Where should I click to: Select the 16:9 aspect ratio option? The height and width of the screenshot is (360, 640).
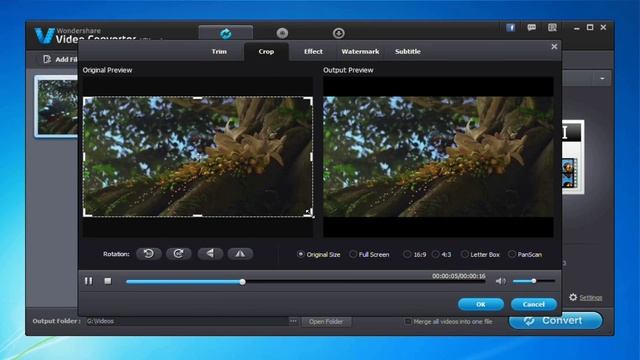point(407,254)
